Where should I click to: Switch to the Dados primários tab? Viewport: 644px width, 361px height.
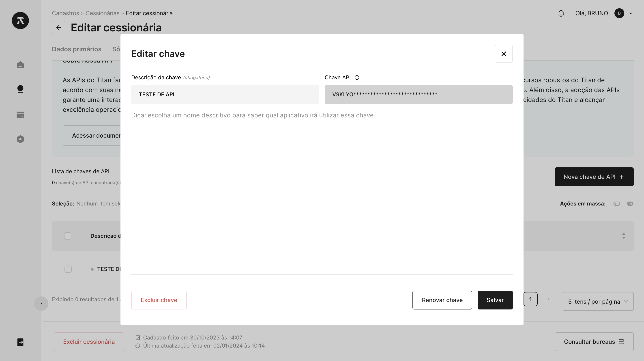point(77,49)
